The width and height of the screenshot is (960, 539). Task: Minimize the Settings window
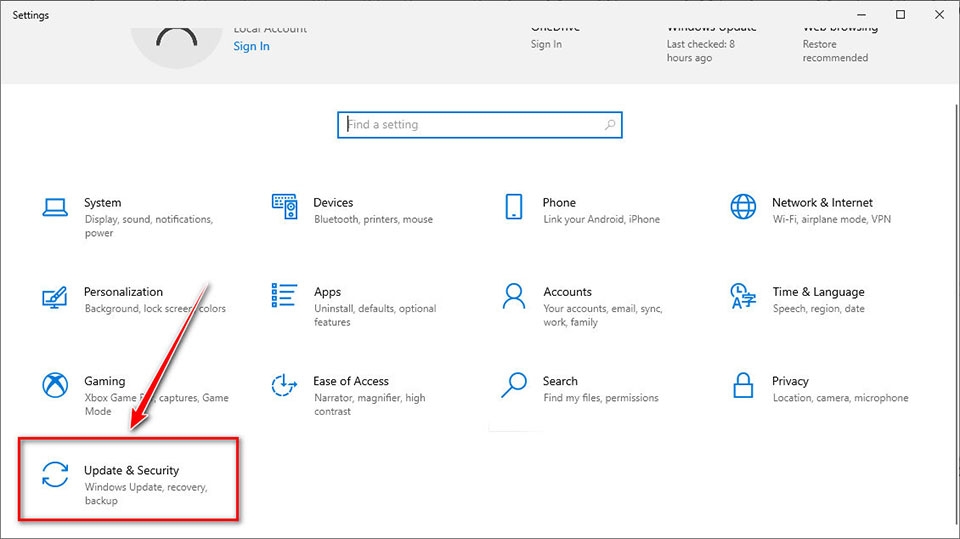(861, 15)
